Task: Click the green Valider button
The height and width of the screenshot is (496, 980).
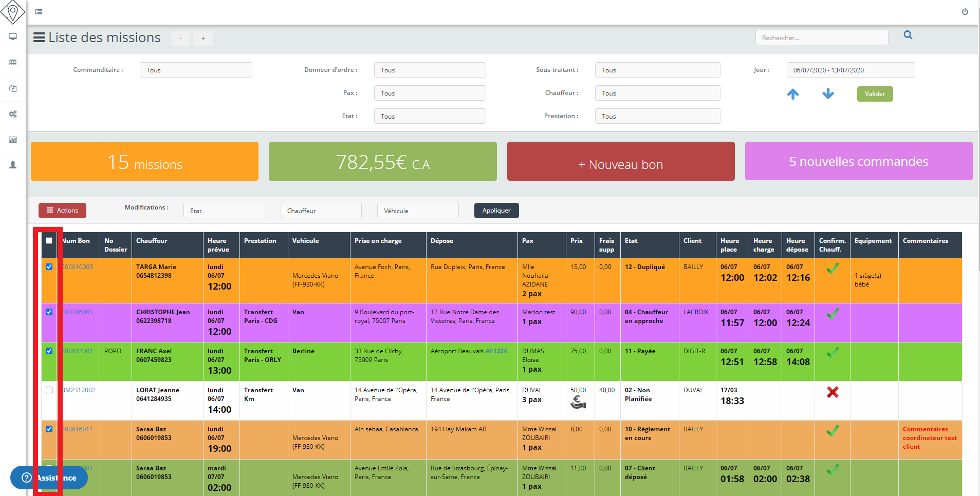Action: [x=874, y=94]
